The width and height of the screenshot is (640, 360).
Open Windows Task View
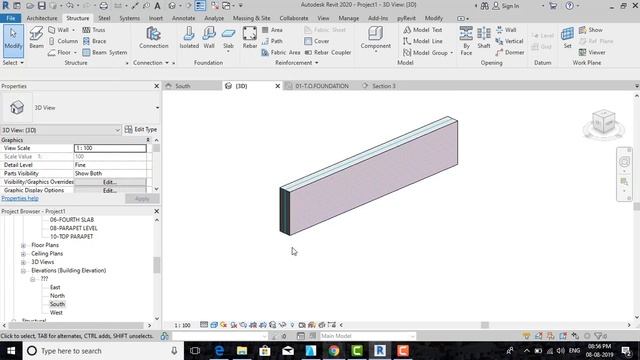coord(195,351)
